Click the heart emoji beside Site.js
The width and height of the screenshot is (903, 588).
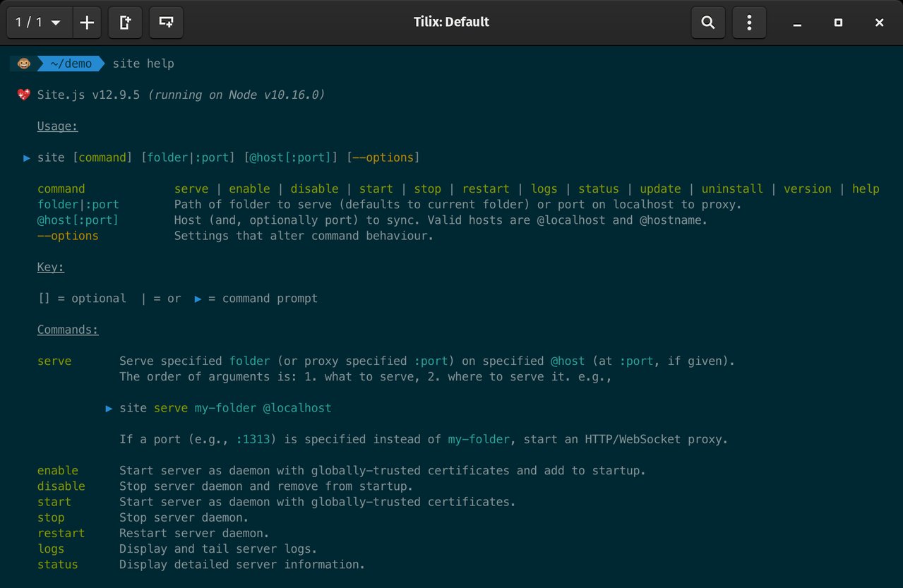point(24,95)
